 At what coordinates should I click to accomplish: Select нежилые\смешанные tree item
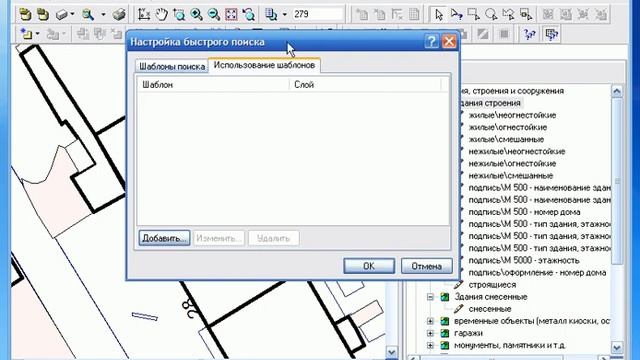[x=511, y=176]
